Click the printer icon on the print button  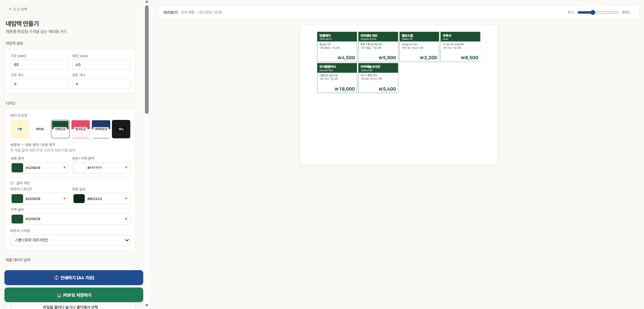click(56, 278)
